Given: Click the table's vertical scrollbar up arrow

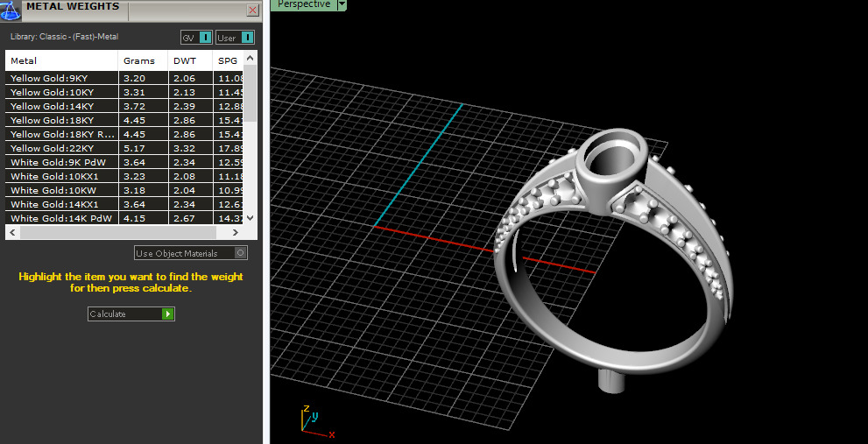Looking at the screenshot, I should coord(251,58).
